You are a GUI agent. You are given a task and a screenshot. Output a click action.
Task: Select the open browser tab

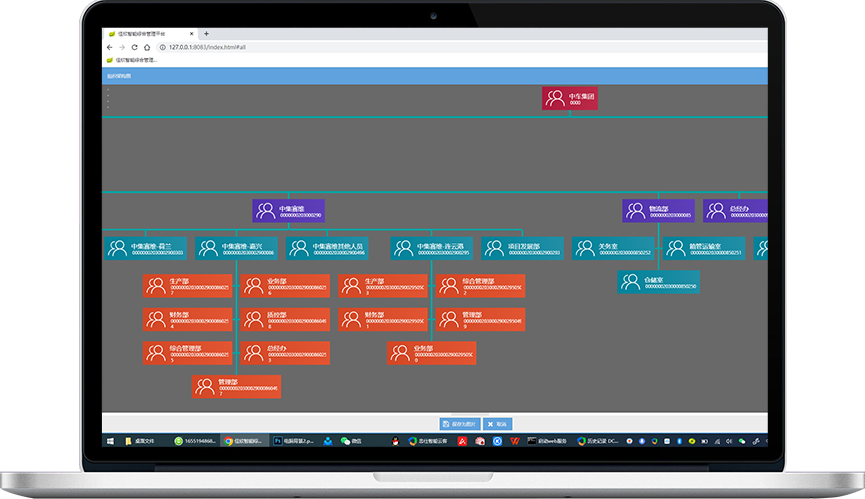150,33
